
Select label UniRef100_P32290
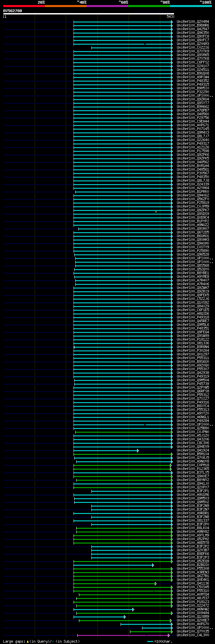[193, 92]
